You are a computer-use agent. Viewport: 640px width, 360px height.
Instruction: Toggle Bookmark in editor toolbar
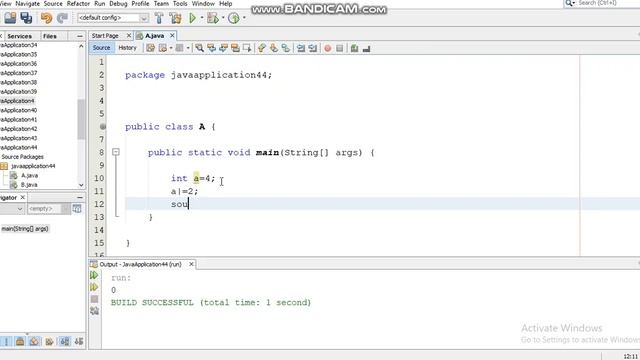tap(286, 48)
